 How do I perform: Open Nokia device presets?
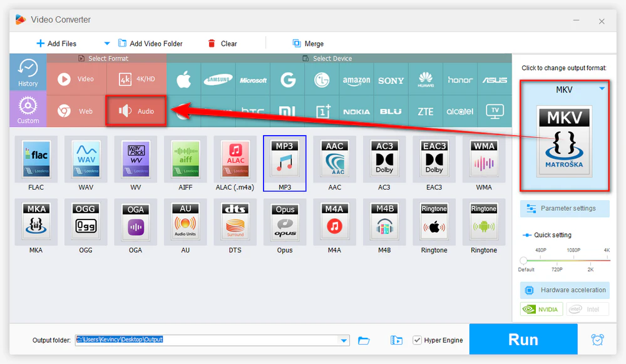point(357,111)
